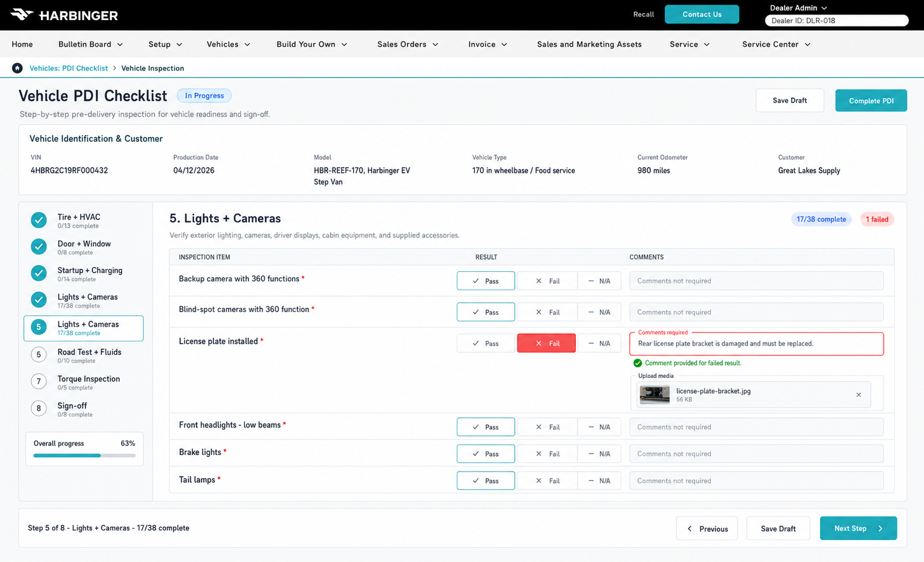Image resolution: width=924 pixels, height=562 pixels.
Task: Expand the Sales Orders menu
Action: click(407, 44)
